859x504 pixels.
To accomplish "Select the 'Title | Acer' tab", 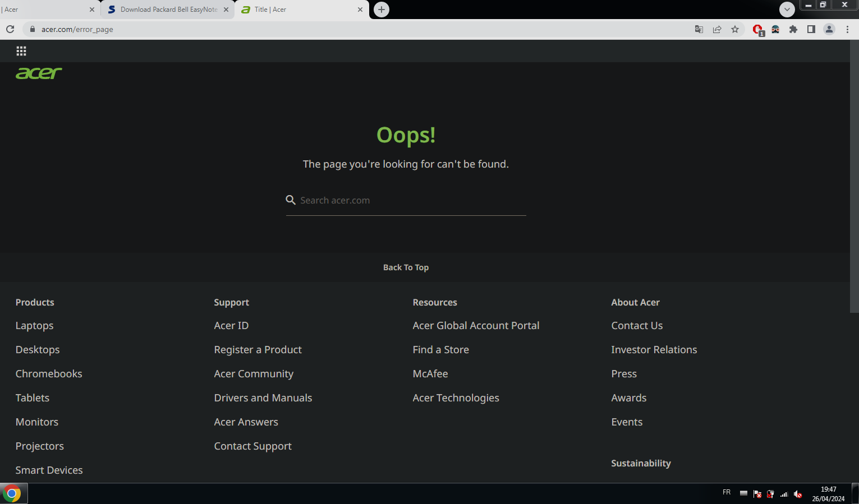I will click(302, 10).
